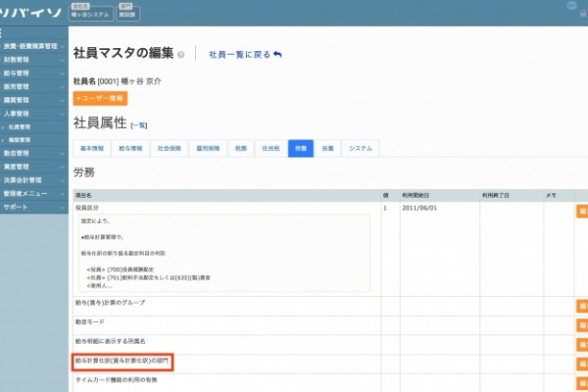Click the value 1 in 役員区分 row
The image size is (588, 392).
pyautogui.click(x=385, y=208)
